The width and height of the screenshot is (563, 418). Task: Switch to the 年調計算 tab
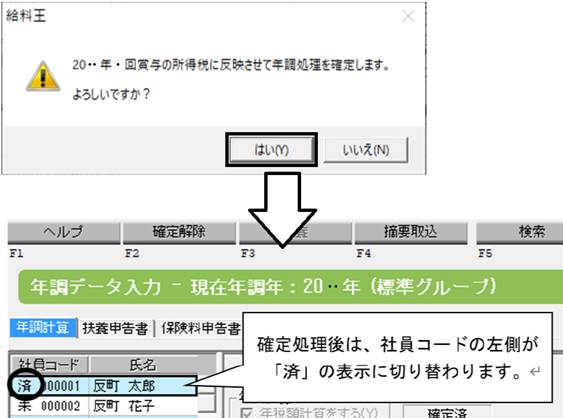point(43,328)
